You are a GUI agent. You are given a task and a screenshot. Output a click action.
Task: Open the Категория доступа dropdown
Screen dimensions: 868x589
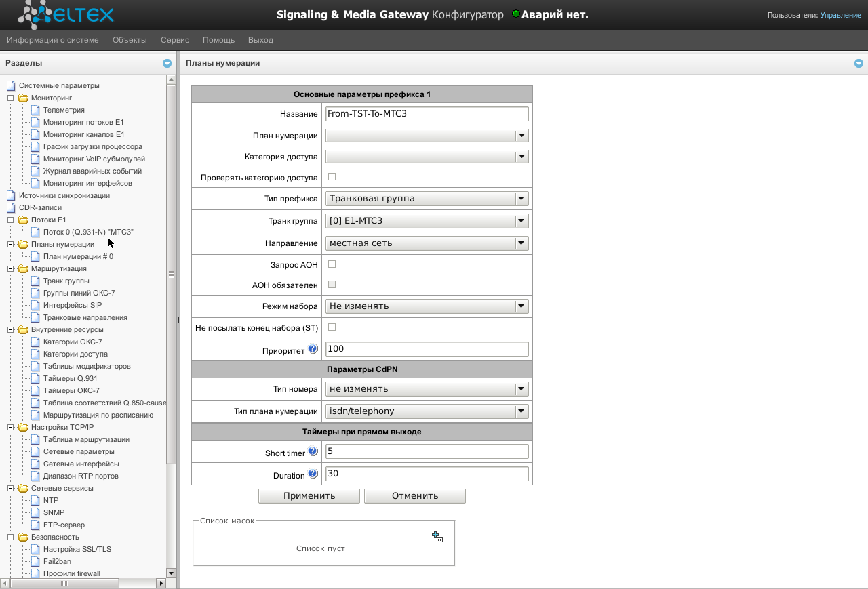[427, 157]
